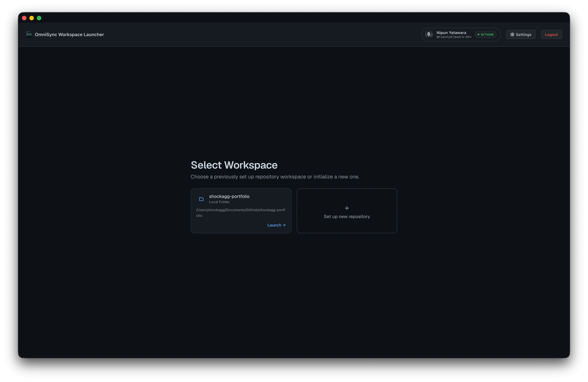Image resolution: width=588 pixels, height=382 pixels.
Task: Log out using the Logout button
Action: (x=551, y=34)
